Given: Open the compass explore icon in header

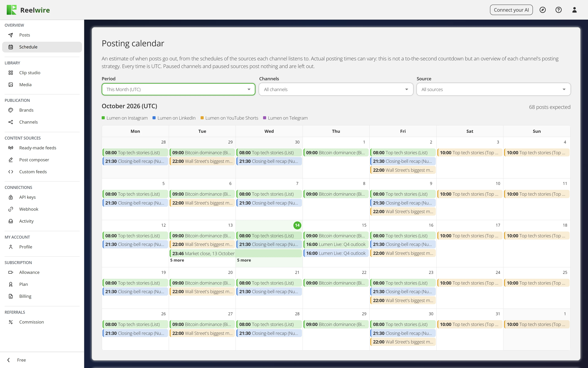Looking at the screenshot, I should click(x=543, y=10).
